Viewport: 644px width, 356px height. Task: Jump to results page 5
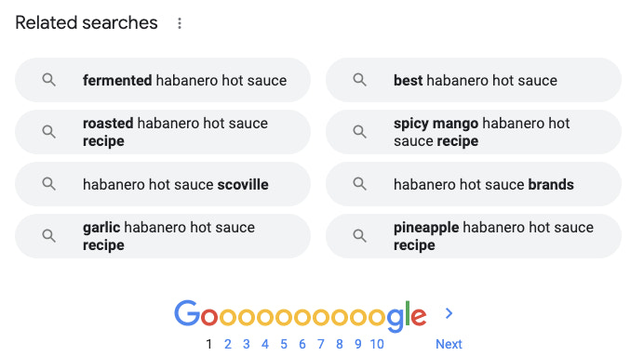point(284,344)
